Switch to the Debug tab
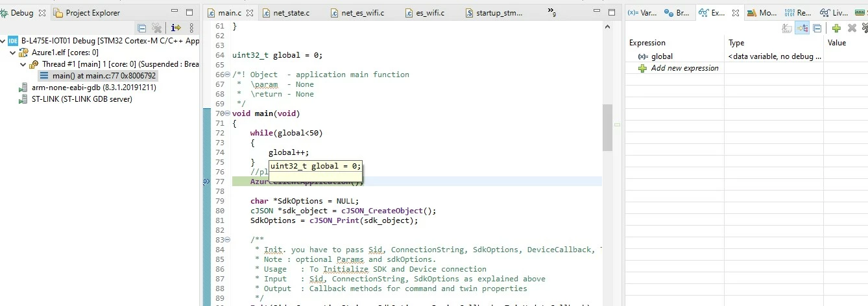The image size is (868, 306). pos(22,12)
